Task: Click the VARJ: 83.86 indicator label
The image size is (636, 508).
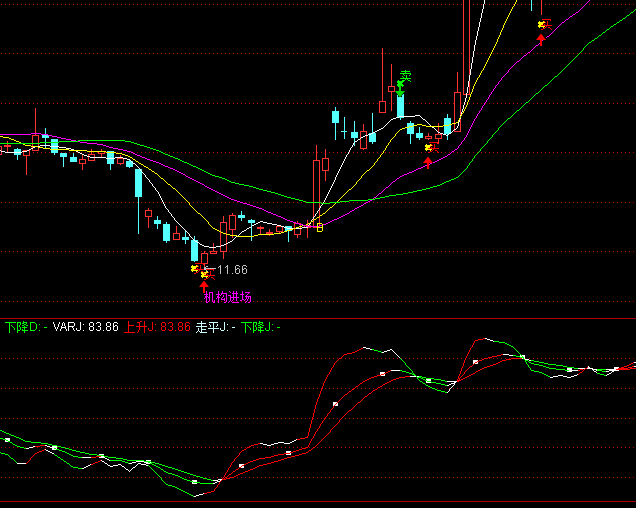Action: point(86,327)
